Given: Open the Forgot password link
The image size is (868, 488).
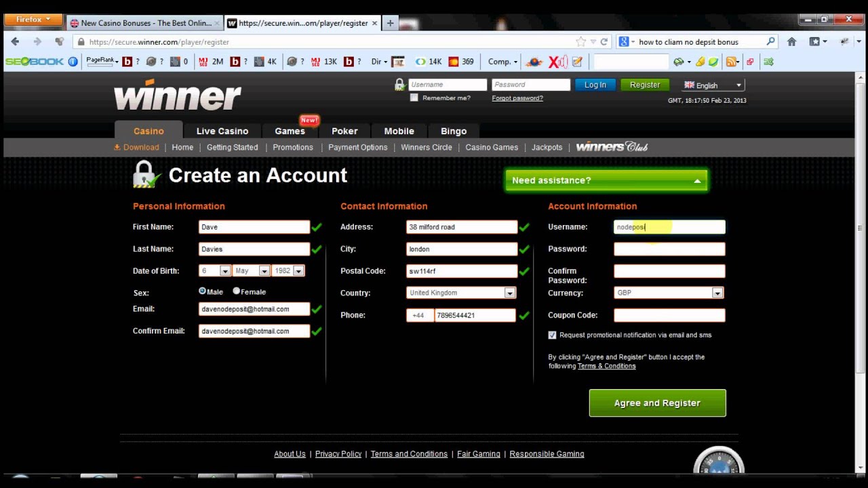Looking at the screenshot, I should [x=517, y=98].
